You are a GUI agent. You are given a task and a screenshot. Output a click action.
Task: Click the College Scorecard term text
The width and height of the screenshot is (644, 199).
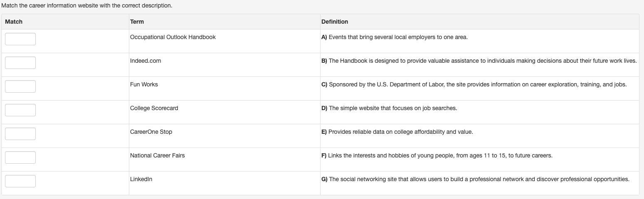click(154, 108)
